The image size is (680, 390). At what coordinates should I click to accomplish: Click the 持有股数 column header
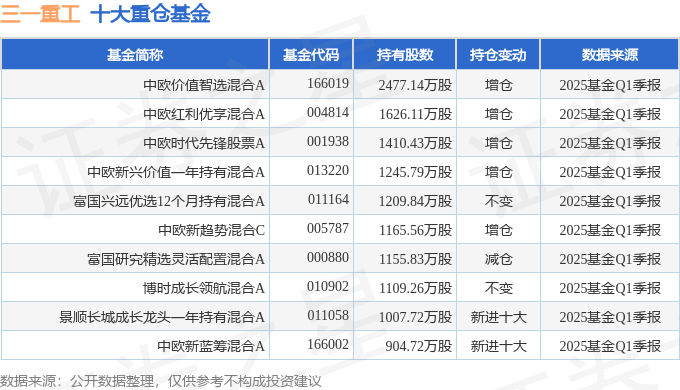[x=405, y=55]
